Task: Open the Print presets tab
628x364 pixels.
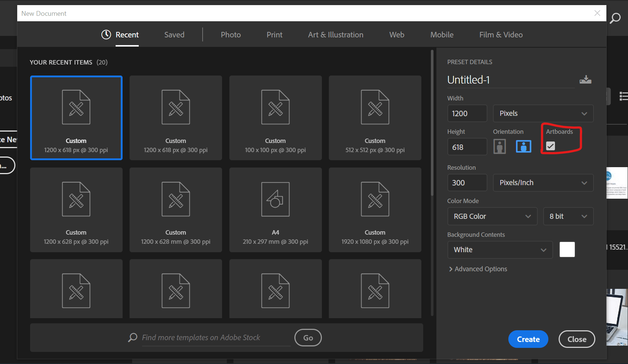Action: 275,35
